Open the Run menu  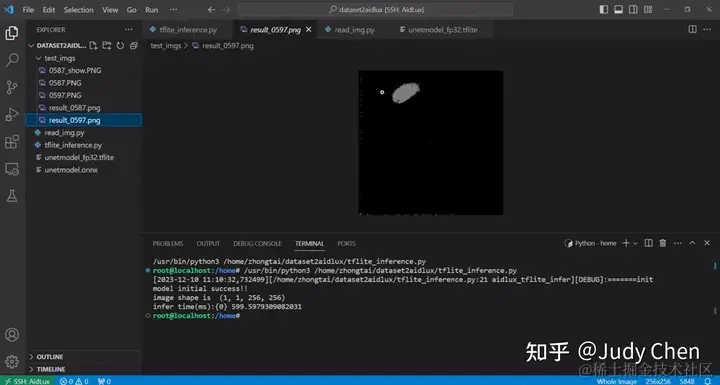click(x=152, y=10)
